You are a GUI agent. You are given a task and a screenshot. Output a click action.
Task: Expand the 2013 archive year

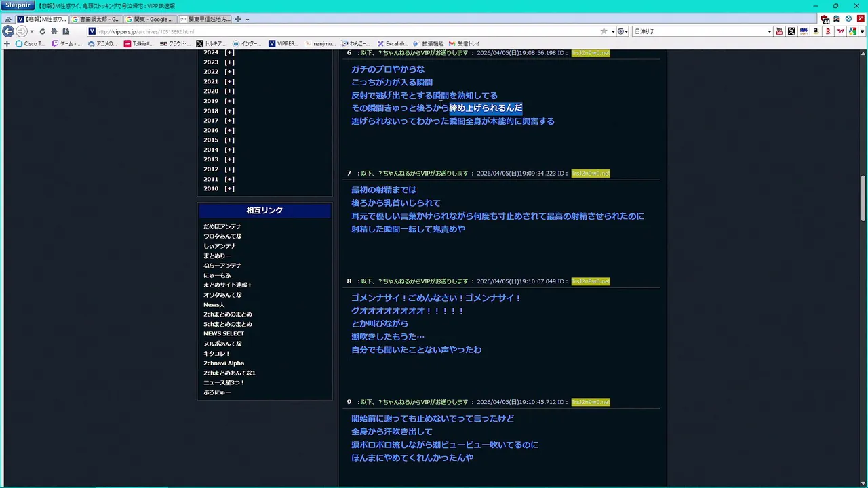[229, 159]
